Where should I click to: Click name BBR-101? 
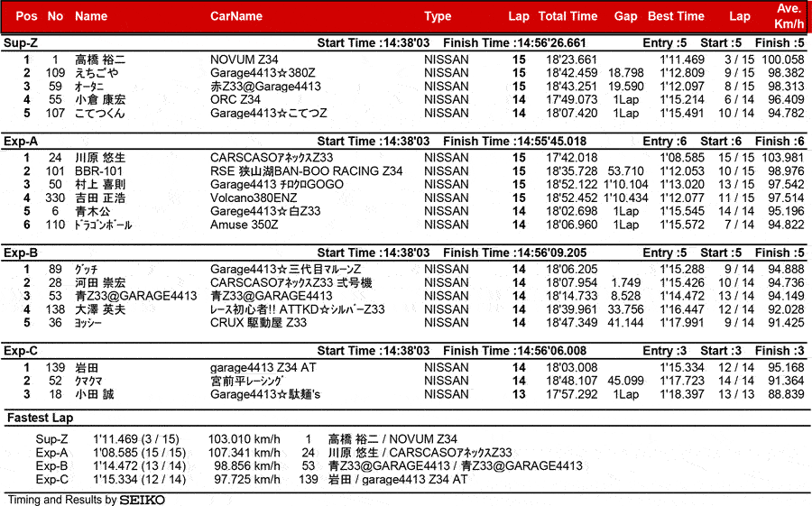click(99, 170)
